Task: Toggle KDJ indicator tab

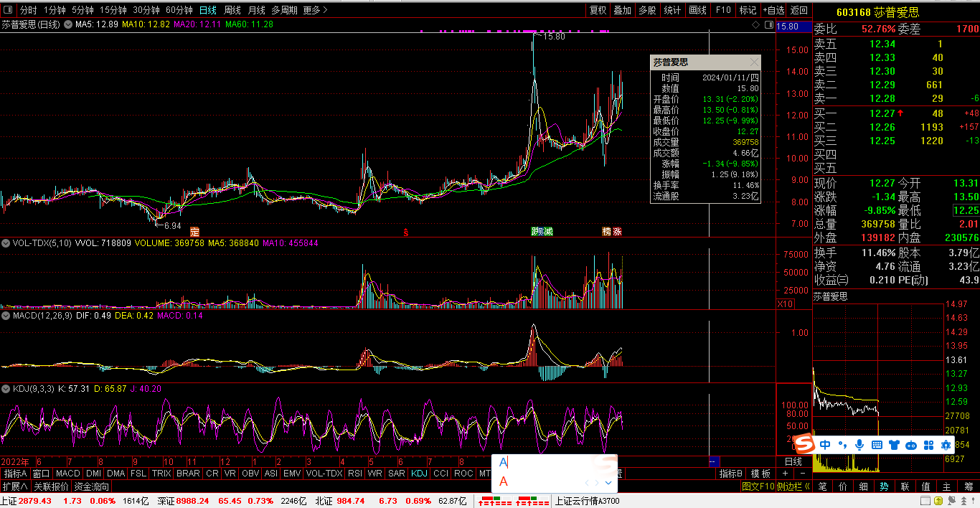Action: tap(420, 474)
